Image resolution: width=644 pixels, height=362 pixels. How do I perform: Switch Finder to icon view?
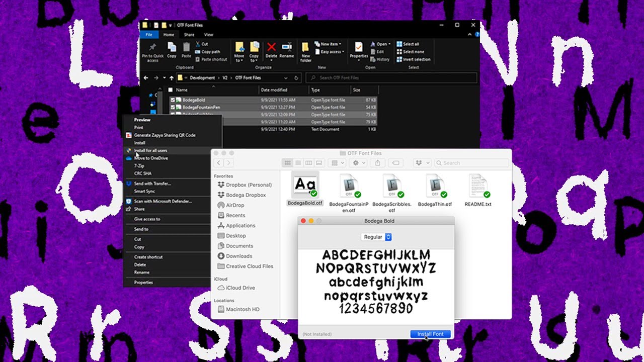pyautogui.click(x=288, y=163)
